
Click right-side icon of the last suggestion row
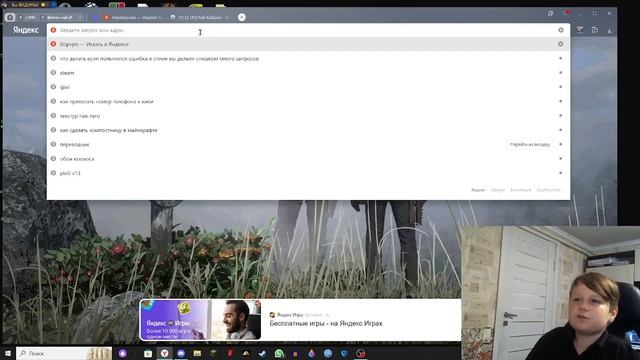(560, 173)
